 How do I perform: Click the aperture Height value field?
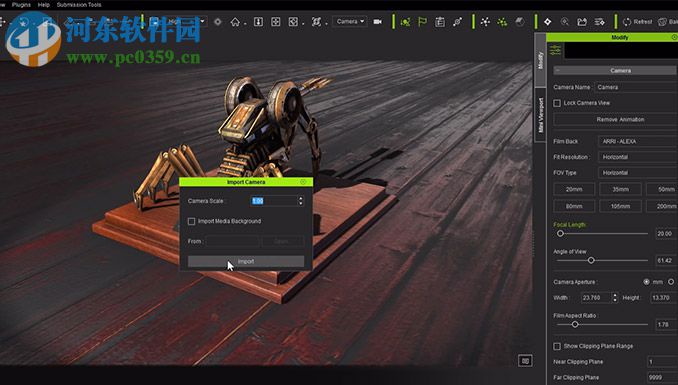coord(664,298)
